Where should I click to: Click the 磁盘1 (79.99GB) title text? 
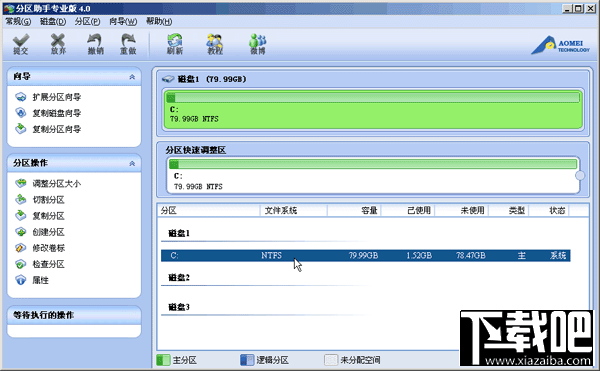click(212, 79)
